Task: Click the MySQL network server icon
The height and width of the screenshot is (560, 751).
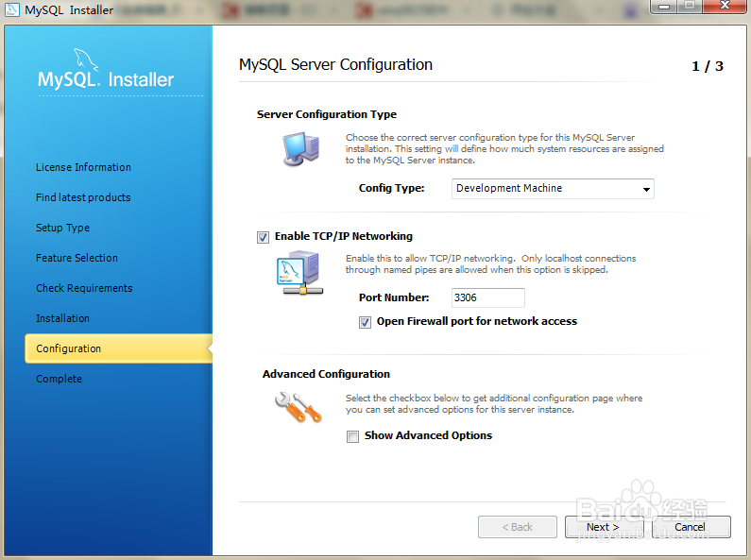Action: (x=300, y=273)
